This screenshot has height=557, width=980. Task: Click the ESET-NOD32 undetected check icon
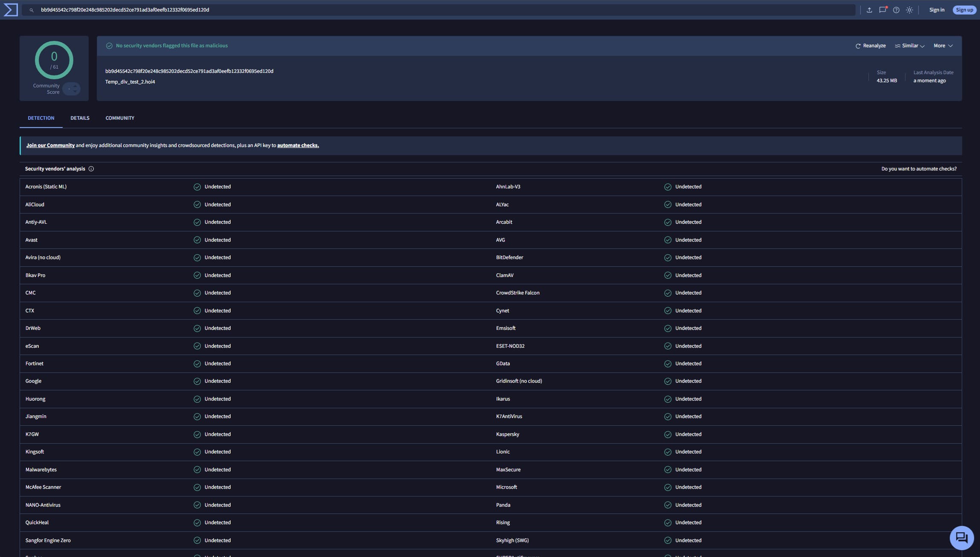point(668,346)
